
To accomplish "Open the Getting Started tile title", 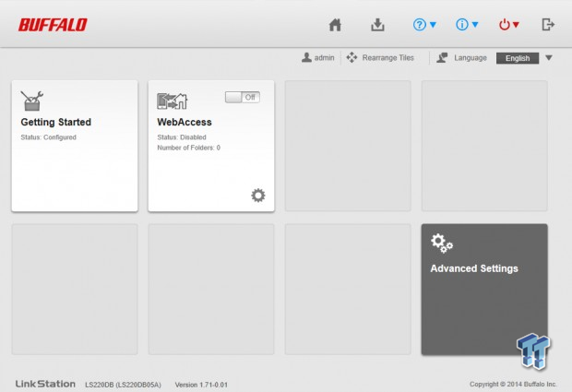I will point(55,122).
